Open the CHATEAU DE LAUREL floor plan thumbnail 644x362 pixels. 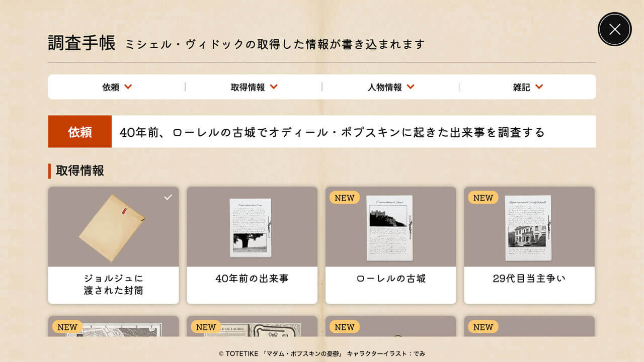(252, 329)
